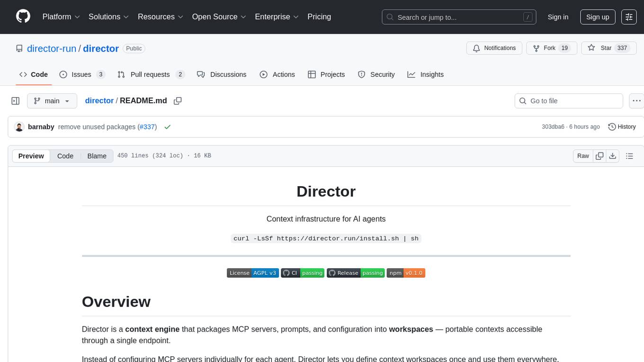The width and height of the screenshot is (644, 362).
Task: Focus the Go to file field
Action: 569,101
